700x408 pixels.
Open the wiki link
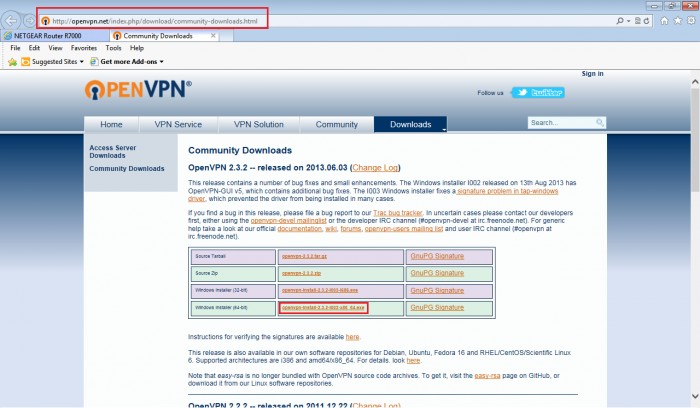click(331, 229)
